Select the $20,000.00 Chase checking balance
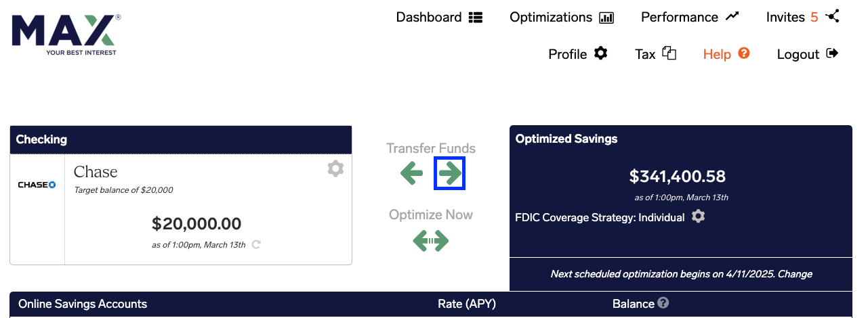 (197, 223)
